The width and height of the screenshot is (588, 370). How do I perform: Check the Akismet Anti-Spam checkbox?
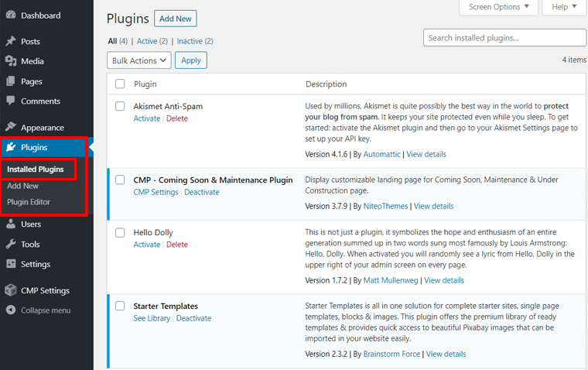120,106
